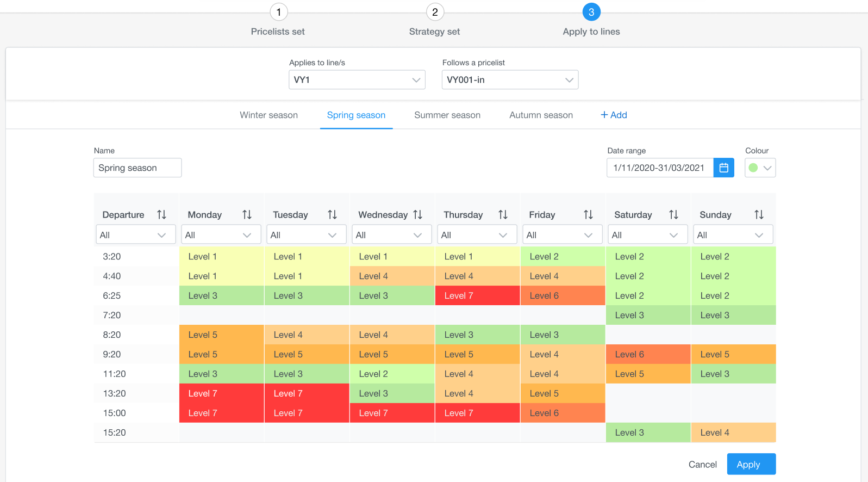Open the Departure filter dropdown
This screenshot has height=482, width=868.
[x=136, y=234]
